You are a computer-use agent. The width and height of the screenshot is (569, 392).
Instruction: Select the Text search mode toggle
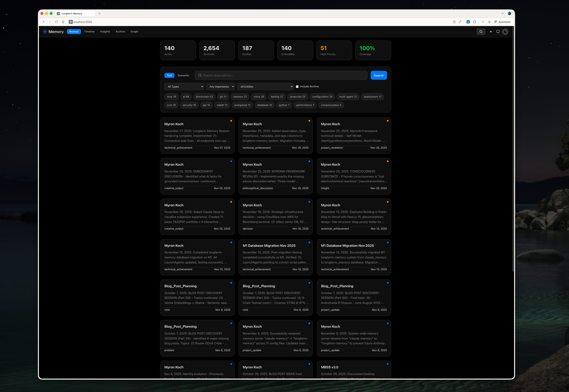coord(169,75)
